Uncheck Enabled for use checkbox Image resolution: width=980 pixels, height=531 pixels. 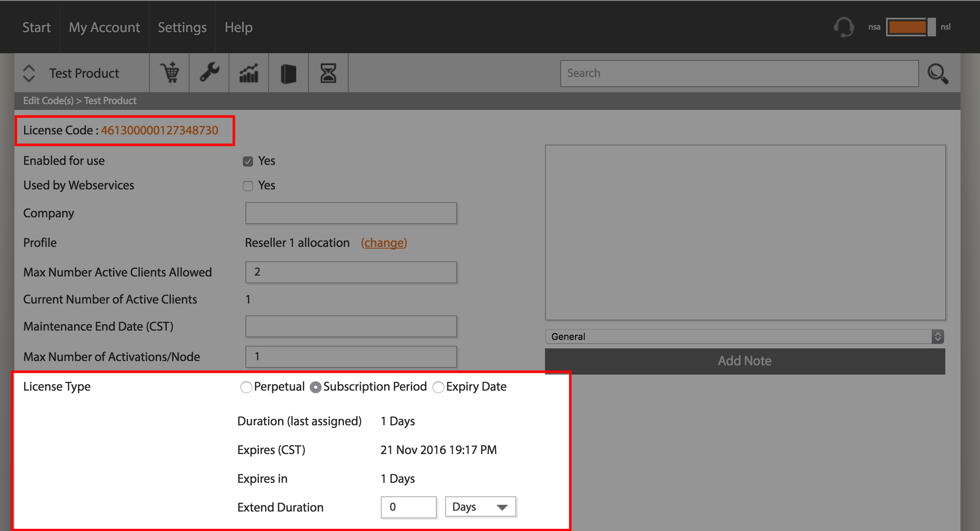248,161
